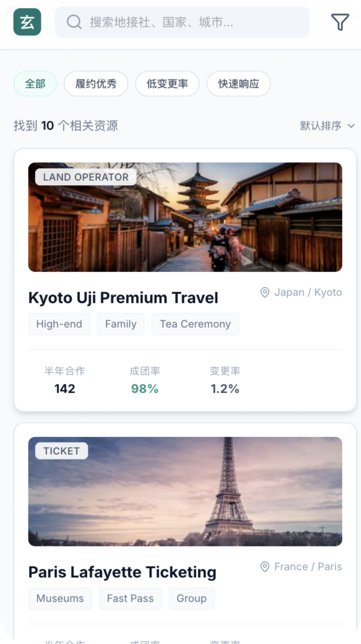The height and width of the screenshot is (644, 361).
Task: Click the LAND OPERATOR badge
Action: [86, 177]
